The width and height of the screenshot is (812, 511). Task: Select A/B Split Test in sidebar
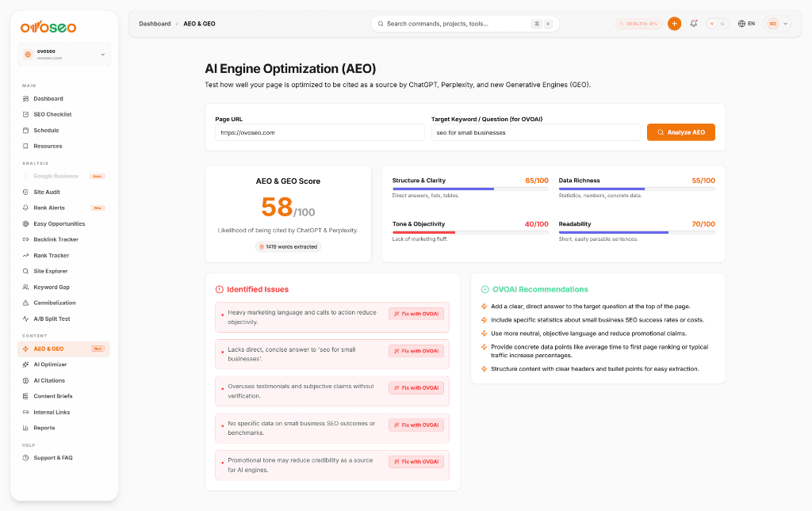point(52,319)
